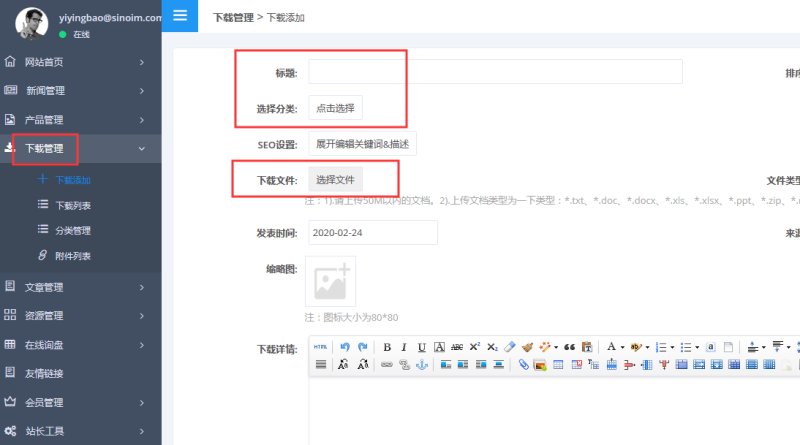The image size is (800, 445).
Task: Toggle bold formatting
Action: click(x=387, y=348)
